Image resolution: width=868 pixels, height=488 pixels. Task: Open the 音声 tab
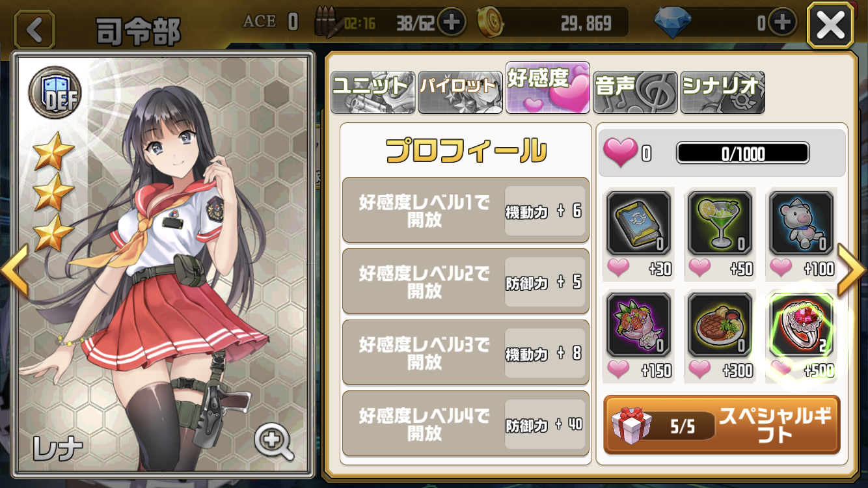[635, 92]
